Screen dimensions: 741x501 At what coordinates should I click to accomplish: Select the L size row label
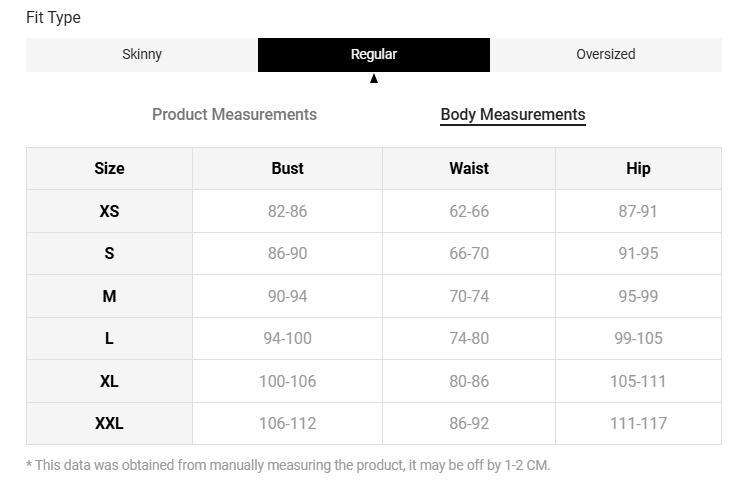click(109, 339)
